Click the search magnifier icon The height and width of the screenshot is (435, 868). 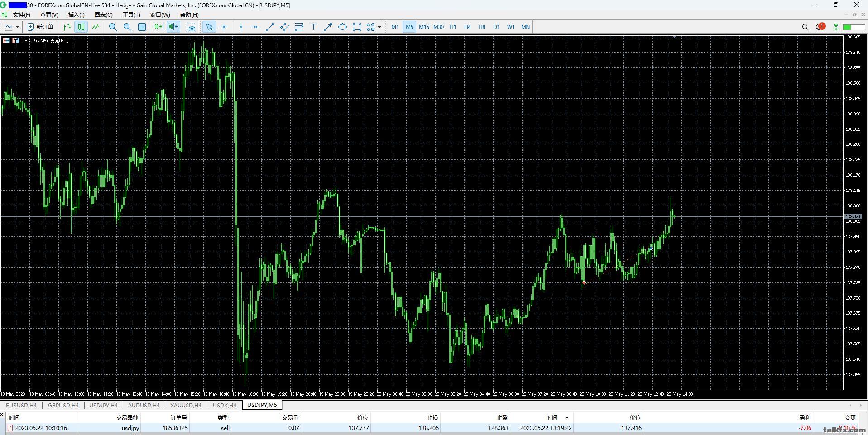[x=805, y=27]
